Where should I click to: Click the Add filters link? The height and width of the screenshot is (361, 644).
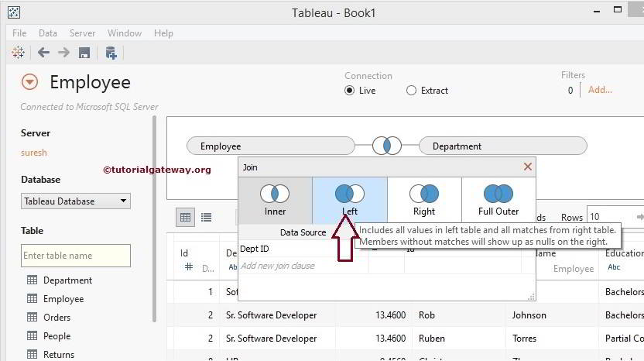point(600,90)
